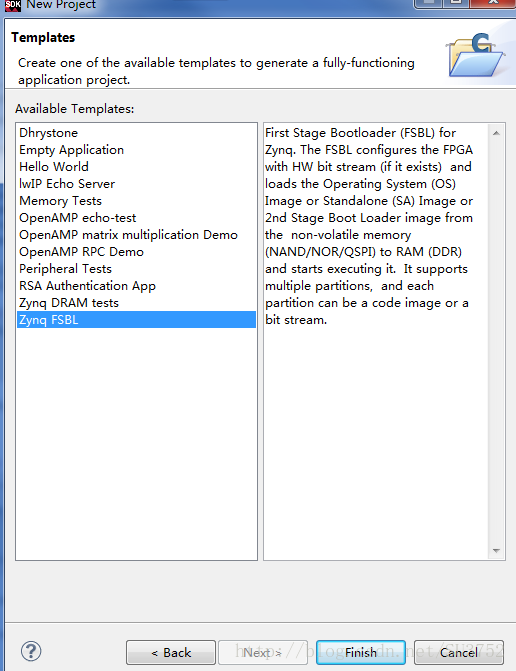Screen dimensions: 516x671
Task: Click the description scrollbar up arrow
Action: (496, 133)
